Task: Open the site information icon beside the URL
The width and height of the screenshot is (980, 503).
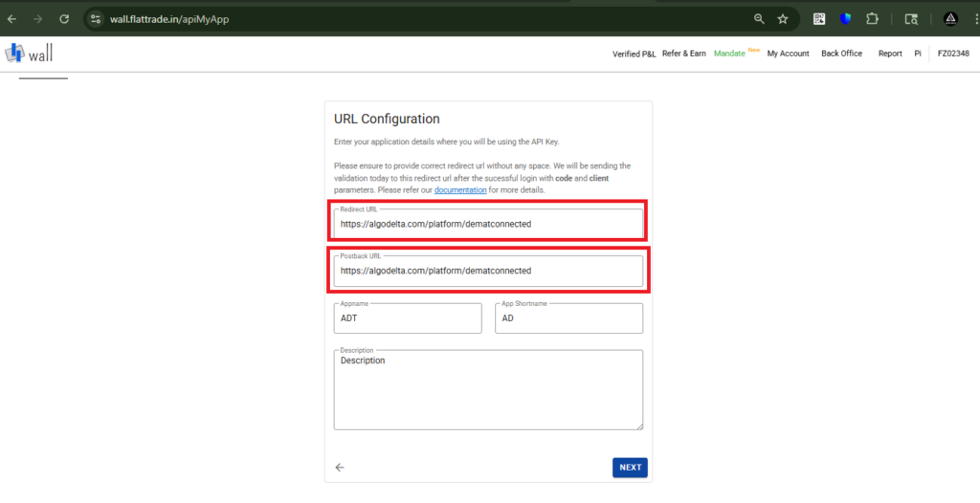Action: tap(94, 18)
